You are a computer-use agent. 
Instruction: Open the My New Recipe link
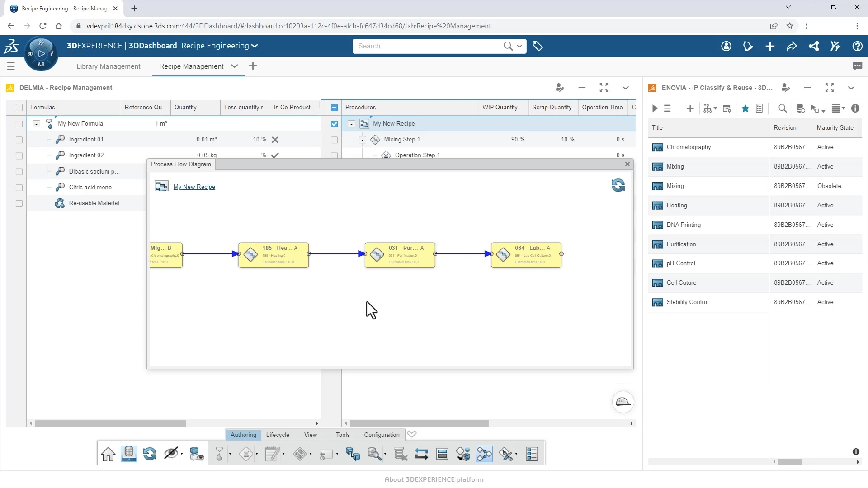pyautogui.click(x=194, y=187)
